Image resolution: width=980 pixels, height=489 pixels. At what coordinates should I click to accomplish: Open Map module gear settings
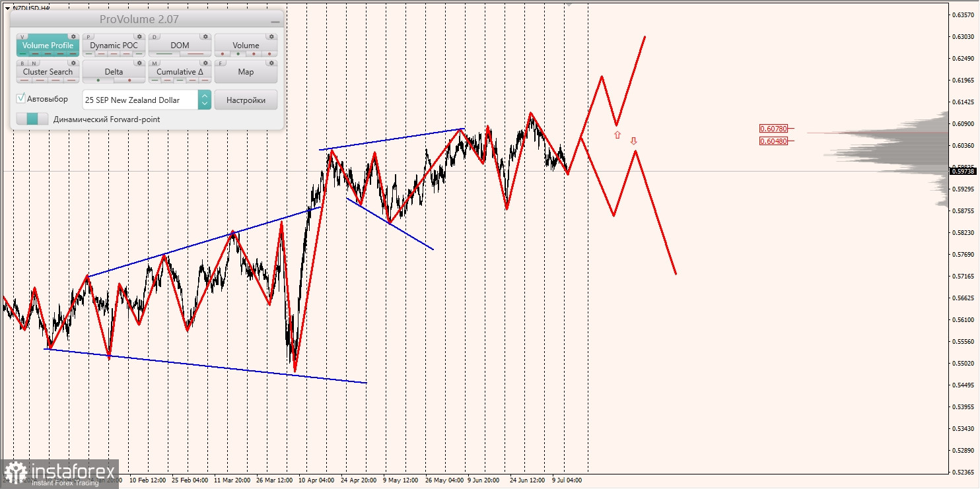click(x=271, y=63)
